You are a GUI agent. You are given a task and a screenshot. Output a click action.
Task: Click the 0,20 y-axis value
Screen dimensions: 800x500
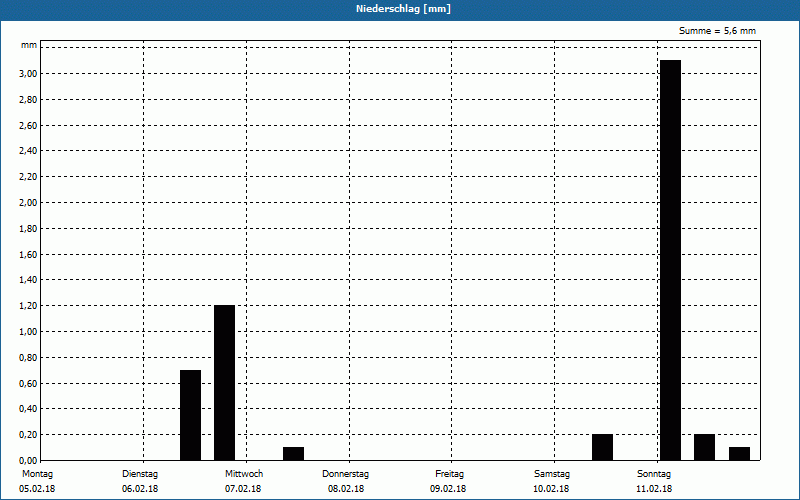[x=28, y=435]
